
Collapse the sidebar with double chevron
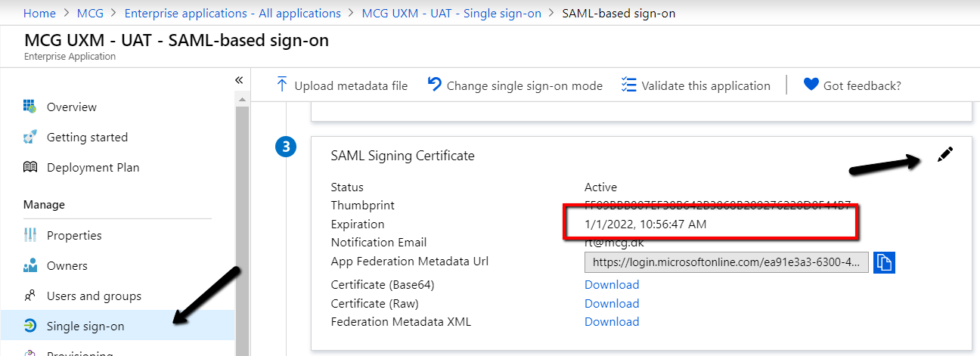(239, 80)
